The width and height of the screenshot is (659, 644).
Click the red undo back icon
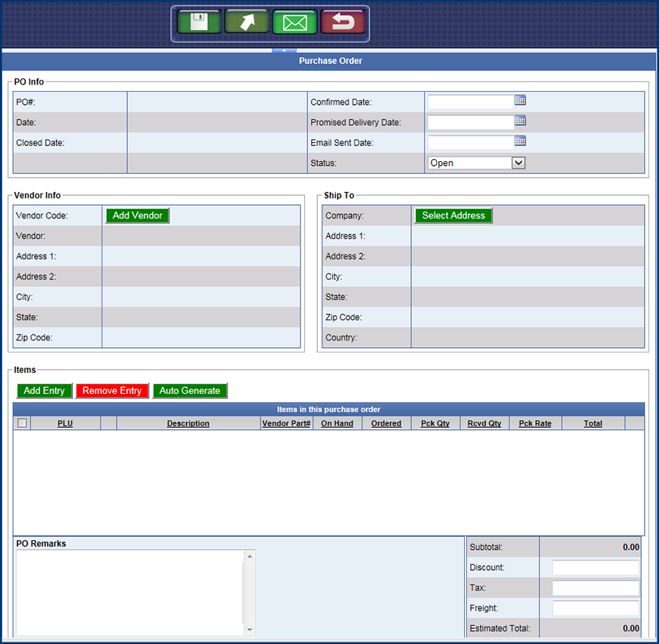[x=343, y=22]
